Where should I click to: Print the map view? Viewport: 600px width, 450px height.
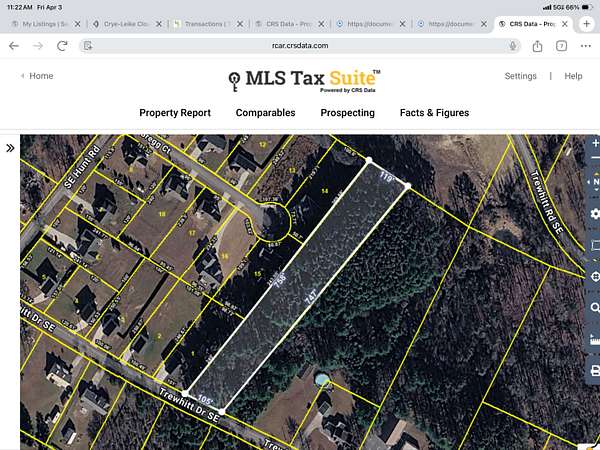(x=595, y=372)
